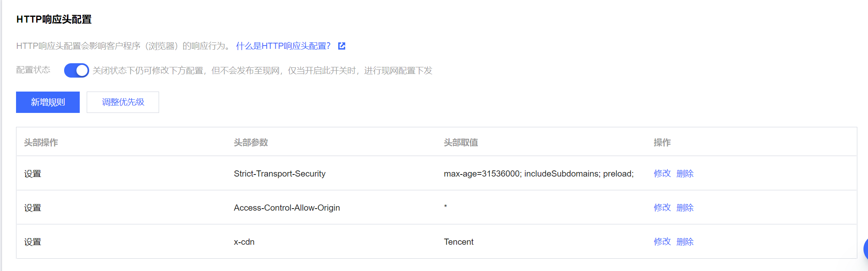
Task: Click the 新增规则 button
Action: pos(48,102)
